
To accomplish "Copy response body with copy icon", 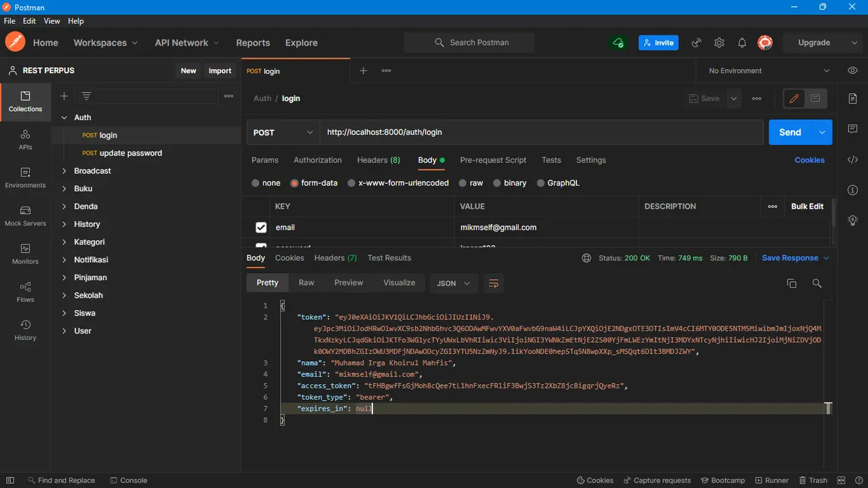I will [791, 283].
